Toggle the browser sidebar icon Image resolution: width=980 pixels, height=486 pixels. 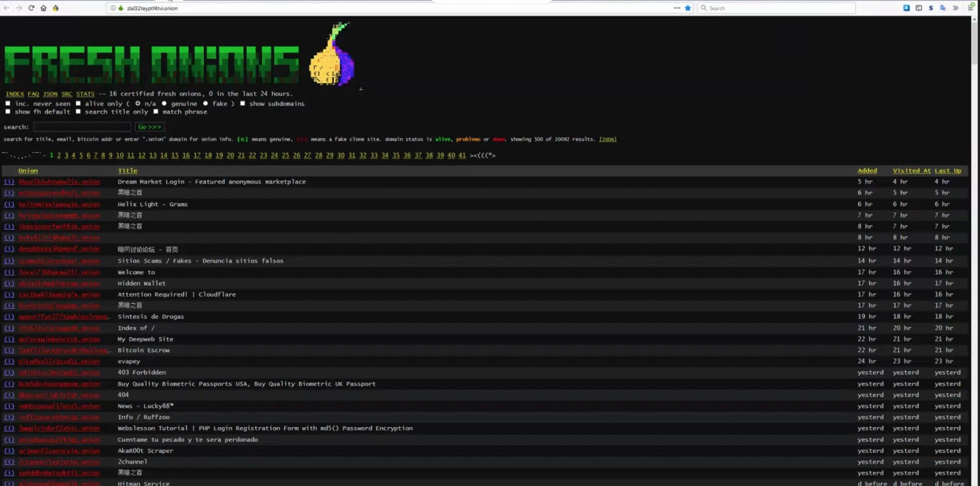(918, 8)
